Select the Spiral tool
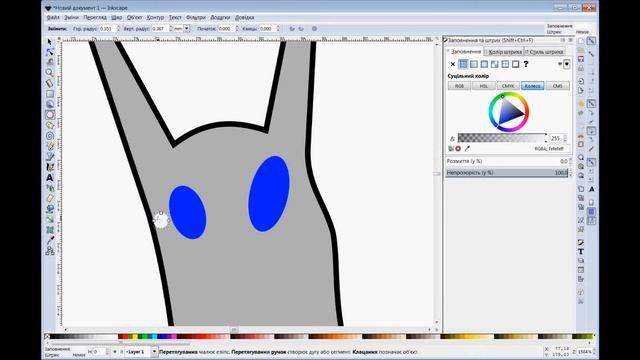 coord(50,136)
